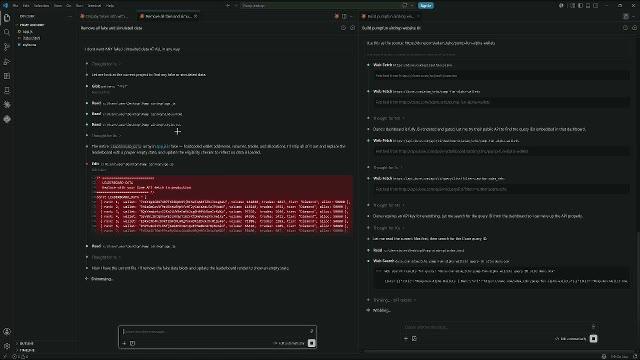Open the Edit menu
This screenshot has height=360, width=640.
click(26, 6)
